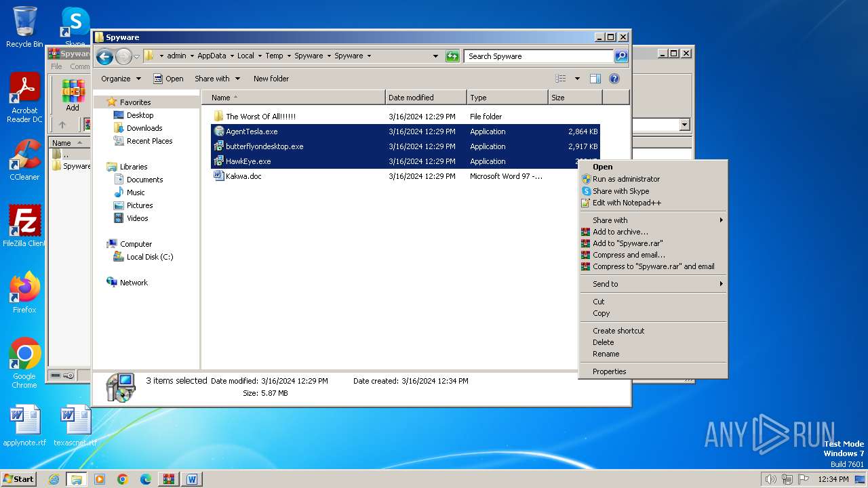Image resolution: width=868 pixels, height=488 pixels.
Task: Expand Send to submenu
Action: [653, 284]
